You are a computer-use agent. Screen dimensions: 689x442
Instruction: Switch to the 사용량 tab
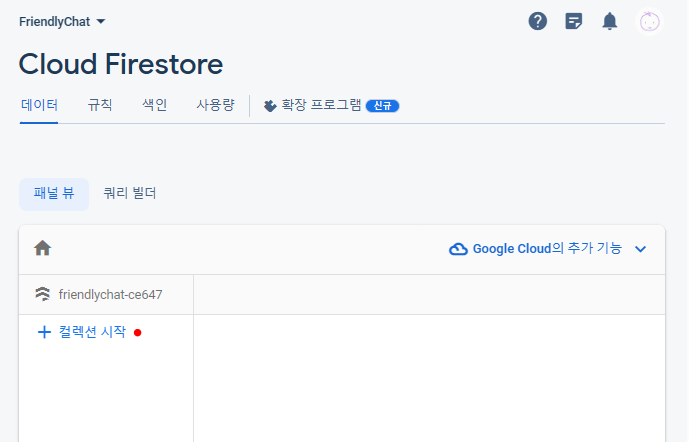coord(215,105)
